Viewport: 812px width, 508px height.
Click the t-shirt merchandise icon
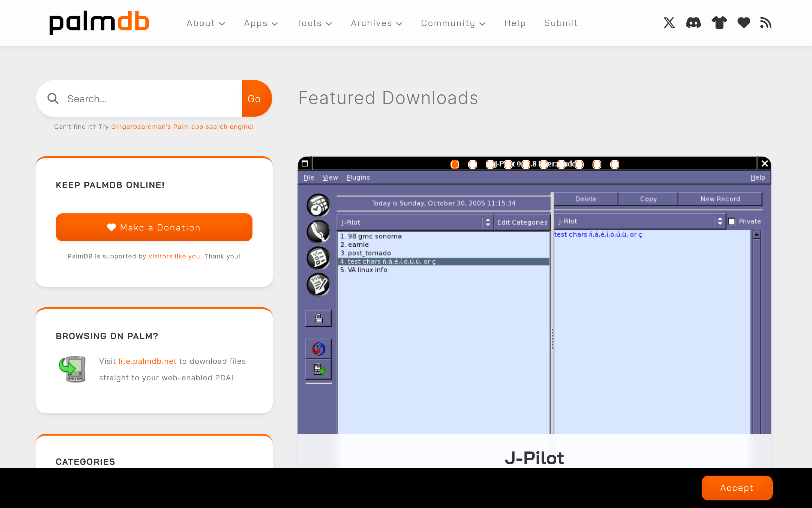point(719,23)
